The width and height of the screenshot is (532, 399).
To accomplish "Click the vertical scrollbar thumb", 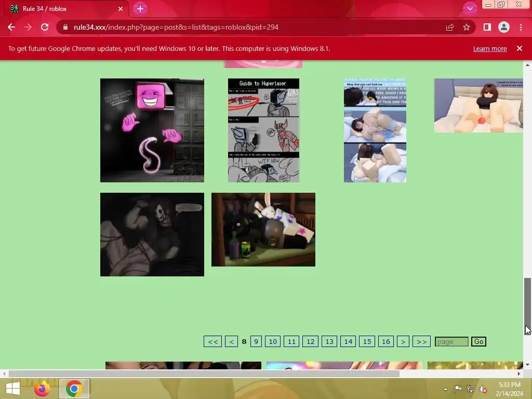I will 527,305.
